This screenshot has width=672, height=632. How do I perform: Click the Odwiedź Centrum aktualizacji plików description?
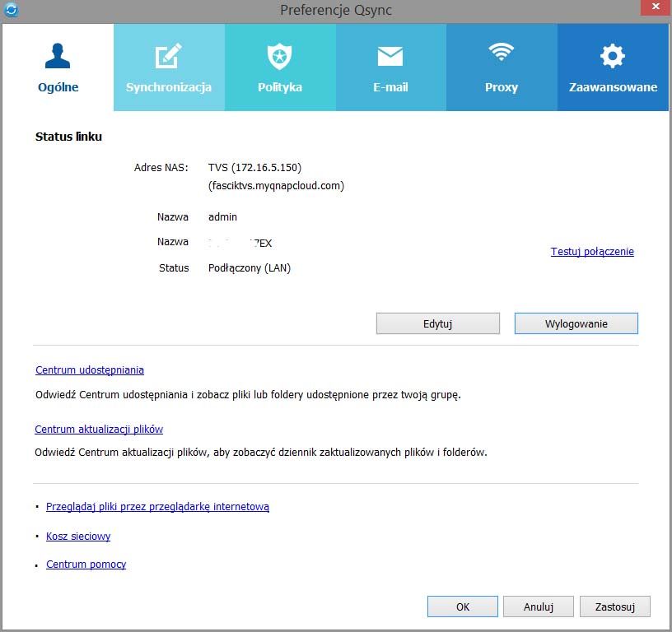click(260, 452)
